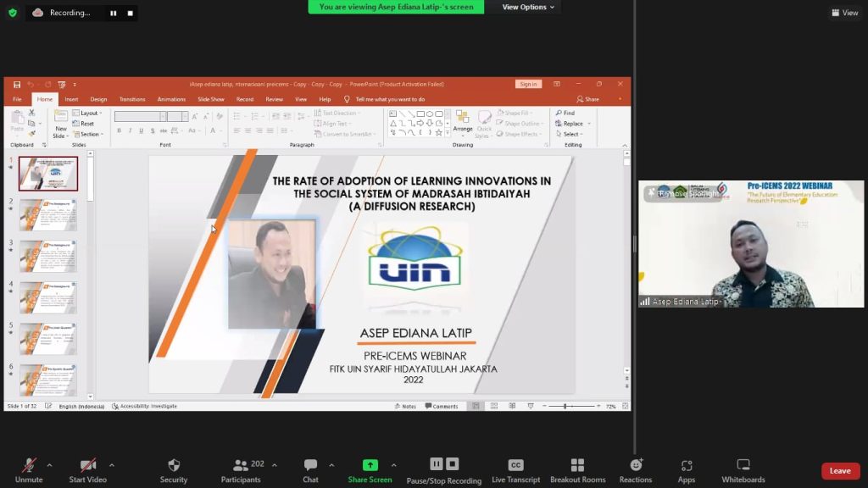
Task: Click Replace in the Editing group
Action: pos(573,124)
